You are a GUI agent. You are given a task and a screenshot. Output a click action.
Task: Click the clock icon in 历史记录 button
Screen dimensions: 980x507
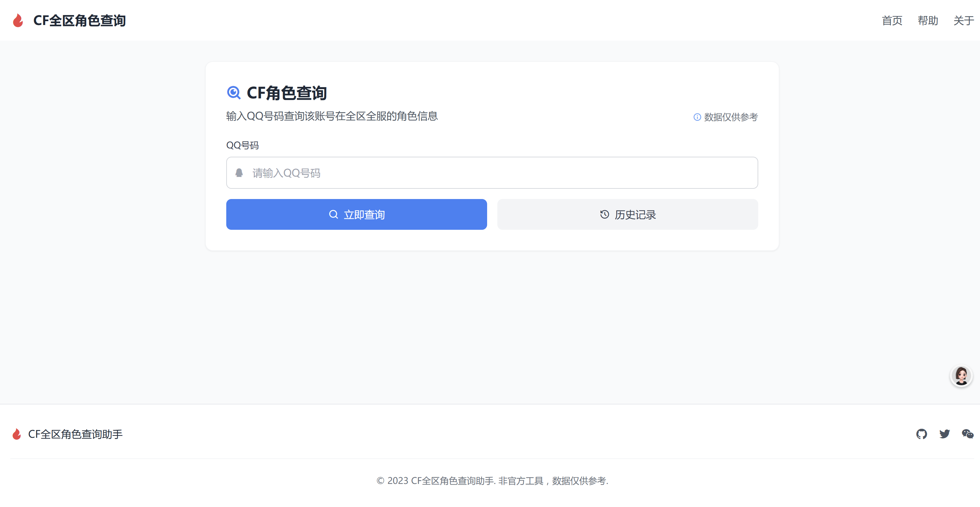click(604, 214)
